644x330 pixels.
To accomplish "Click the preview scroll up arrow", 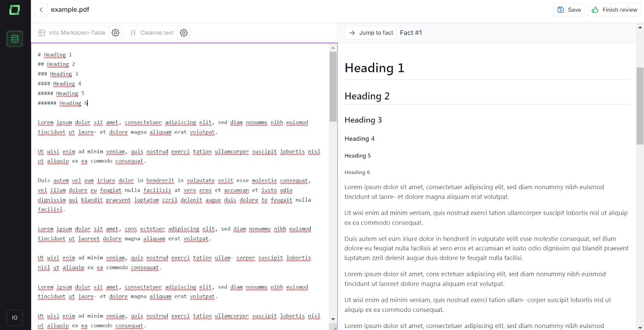I will 640,27.
